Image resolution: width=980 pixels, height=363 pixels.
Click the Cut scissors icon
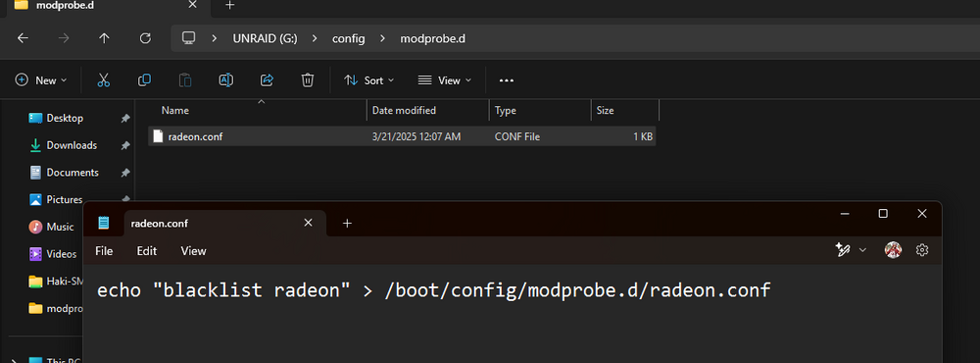104,80
